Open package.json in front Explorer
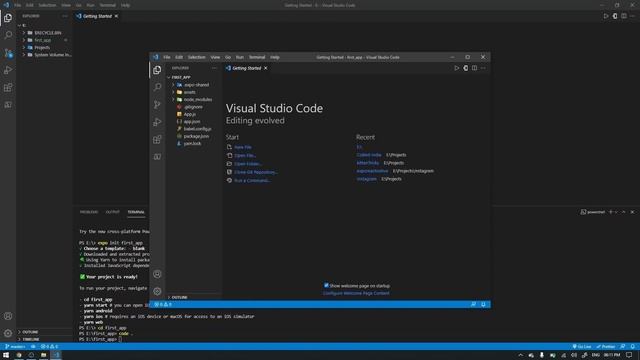640x360 pixels. (x=196, y=136)
